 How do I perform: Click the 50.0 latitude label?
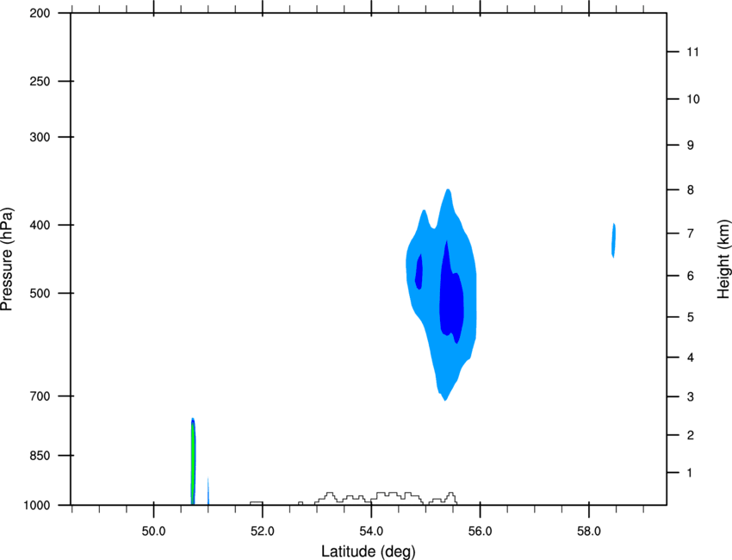[153, 532]
